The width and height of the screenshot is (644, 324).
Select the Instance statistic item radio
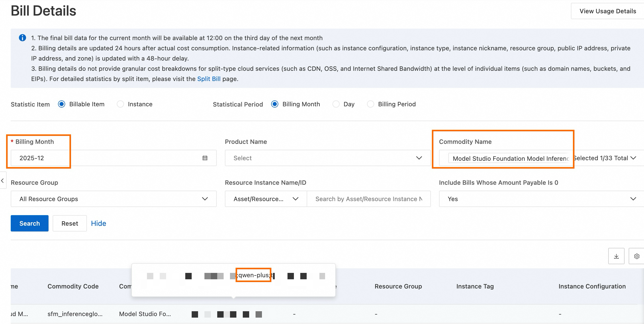[120, 104]
